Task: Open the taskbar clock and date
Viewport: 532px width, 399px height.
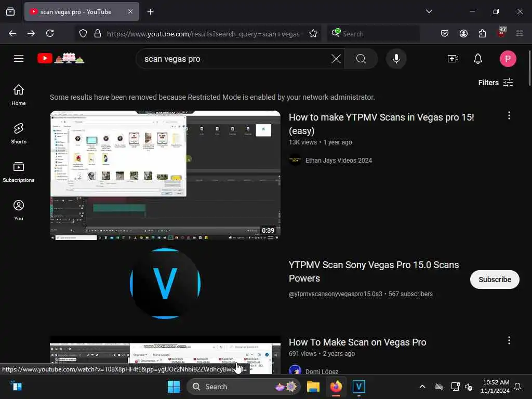Action: pos(495,387)
